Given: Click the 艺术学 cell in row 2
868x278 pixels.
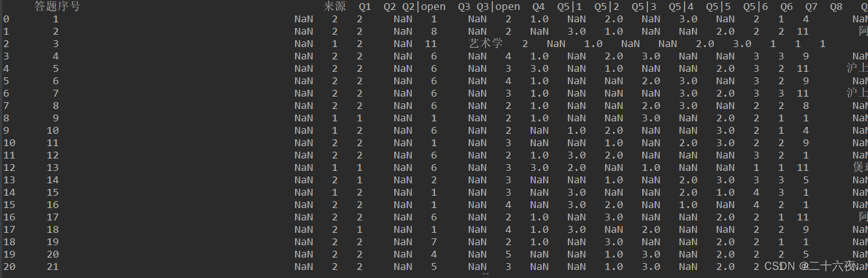Looking at the screenshot, I should tap(486, 44).
